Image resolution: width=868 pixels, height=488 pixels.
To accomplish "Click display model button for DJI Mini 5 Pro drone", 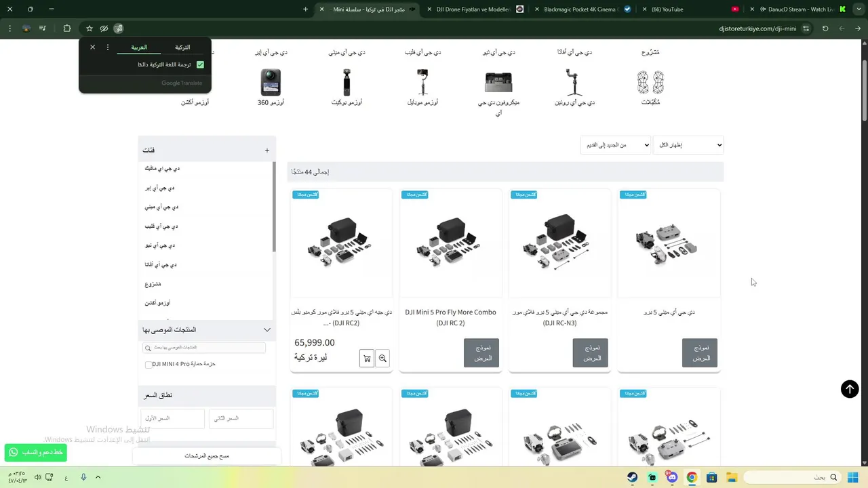I will tap(700, 353).
